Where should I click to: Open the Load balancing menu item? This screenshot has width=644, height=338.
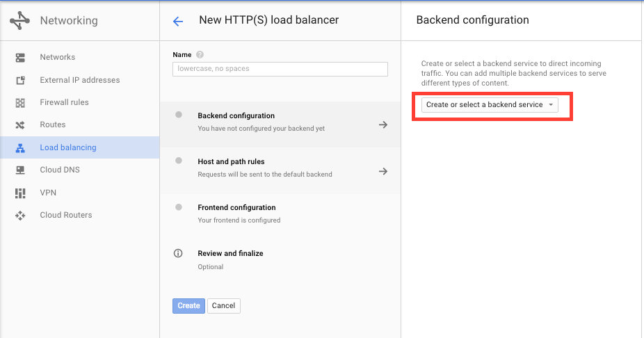click(x=68, y=147)
